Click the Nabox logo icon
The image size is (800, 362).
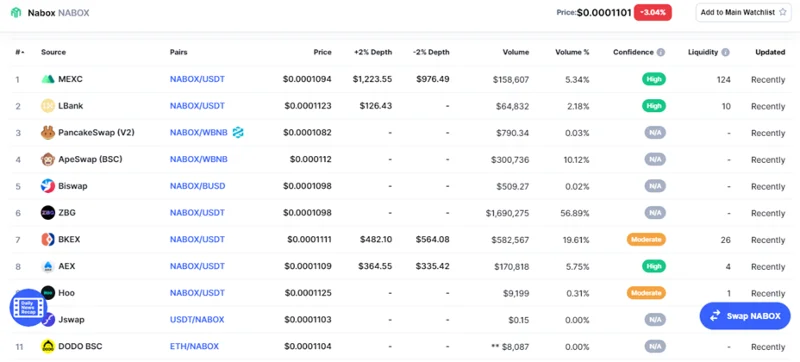coord(16,13)
